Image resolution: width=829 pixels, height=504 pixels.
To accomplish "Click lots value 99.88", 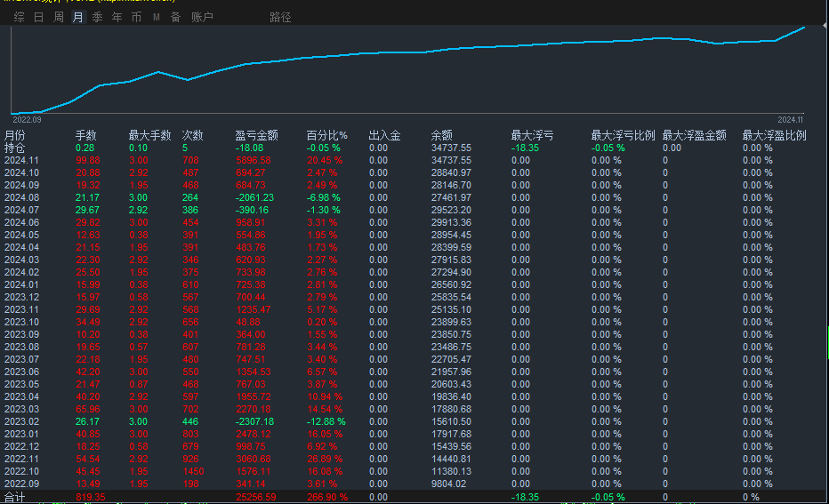I will coord(88,160).
